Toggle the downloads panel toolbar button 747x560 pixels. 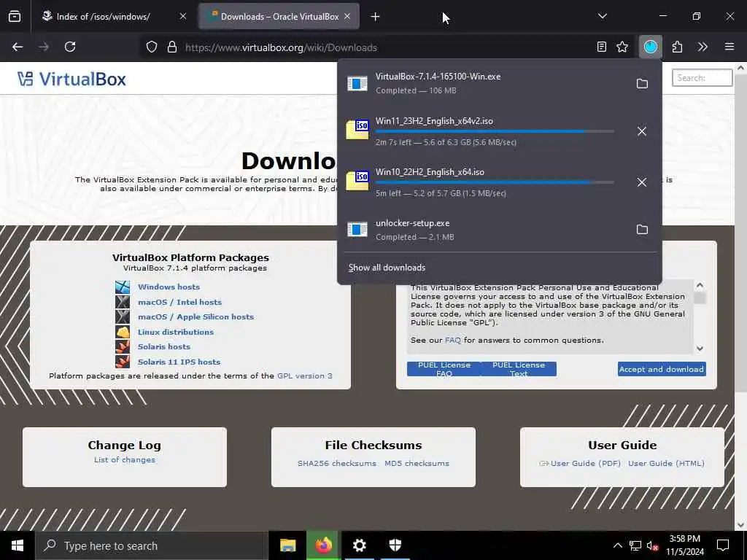click(650, 47)
